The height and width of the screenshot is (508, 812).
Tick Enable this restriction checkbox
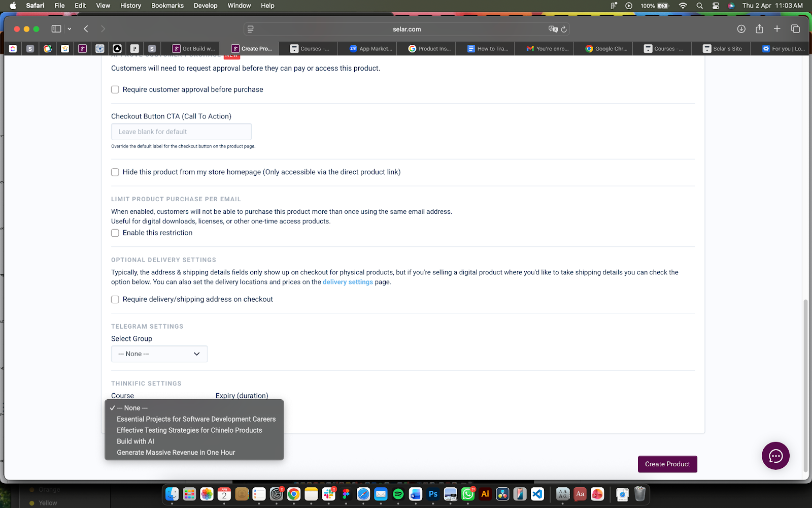coord(115,233)
